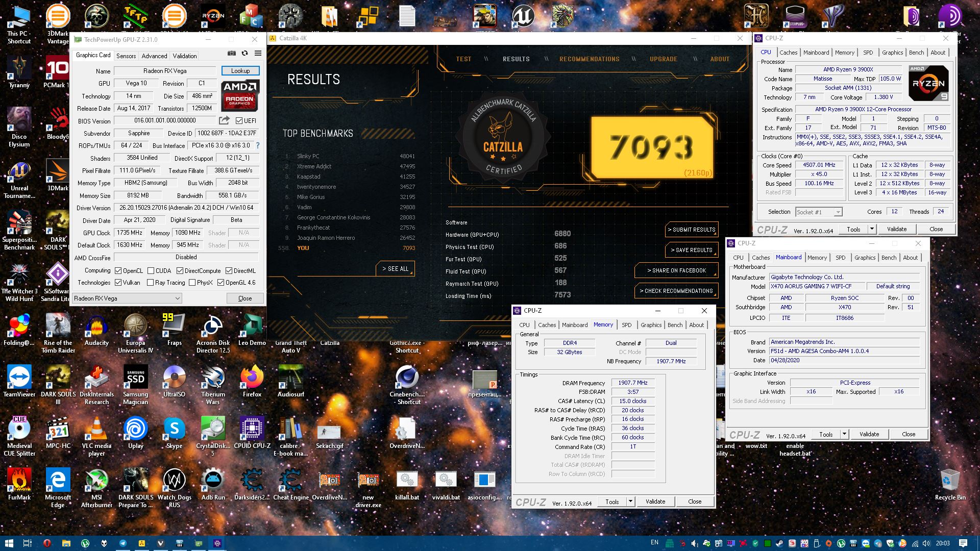Expand Tools dropdown arrow in CPU window
This screenshot has height=551, width=980.
pos(872,229)
